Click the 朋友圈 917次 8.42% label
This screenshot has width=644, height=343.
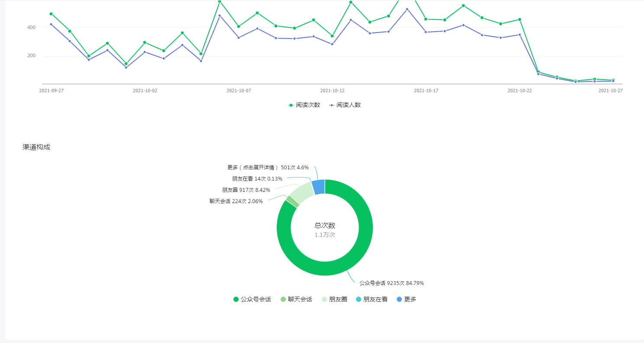(x=246, y=190)
